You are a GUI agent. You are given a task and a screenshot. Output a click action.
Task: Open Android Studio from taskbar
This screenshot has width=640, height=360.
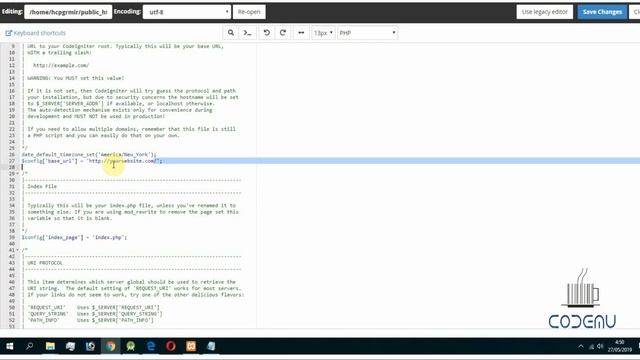131,346
